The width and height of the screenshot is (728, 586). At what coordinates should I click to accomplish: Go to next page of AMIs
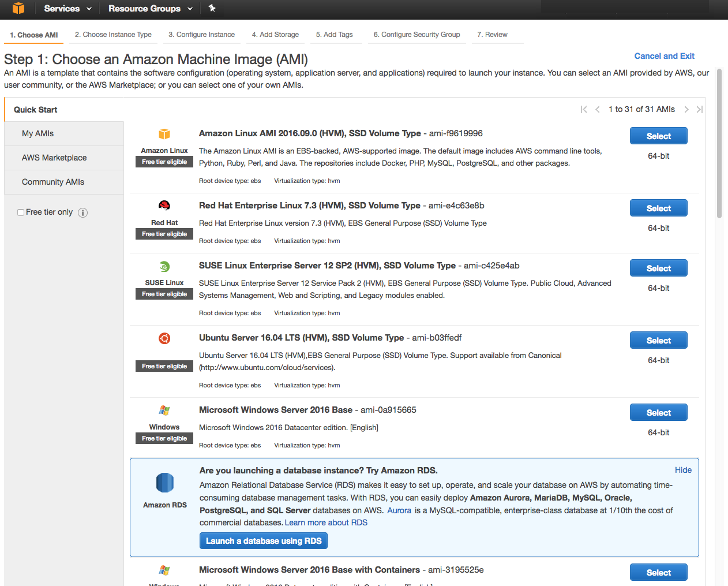point(686,110)
